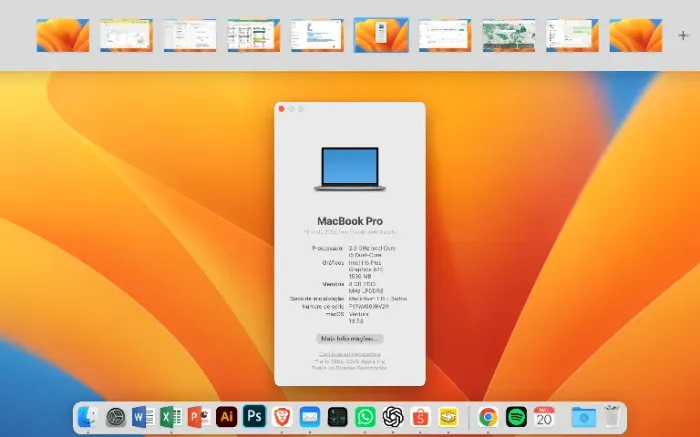Open Finder from the dock
Screen dimensions: 700x437
tap(88, 417)
